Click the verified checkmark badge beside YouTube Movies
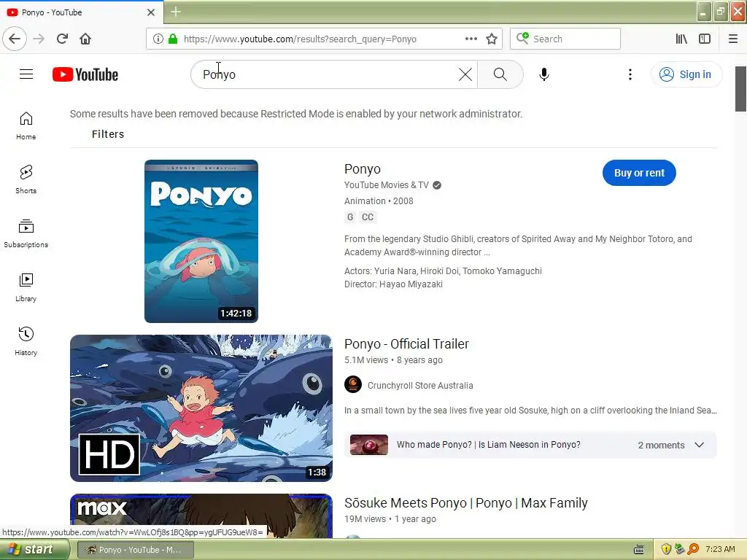Screen dimensions: 747x560 (x=437, y=185)
